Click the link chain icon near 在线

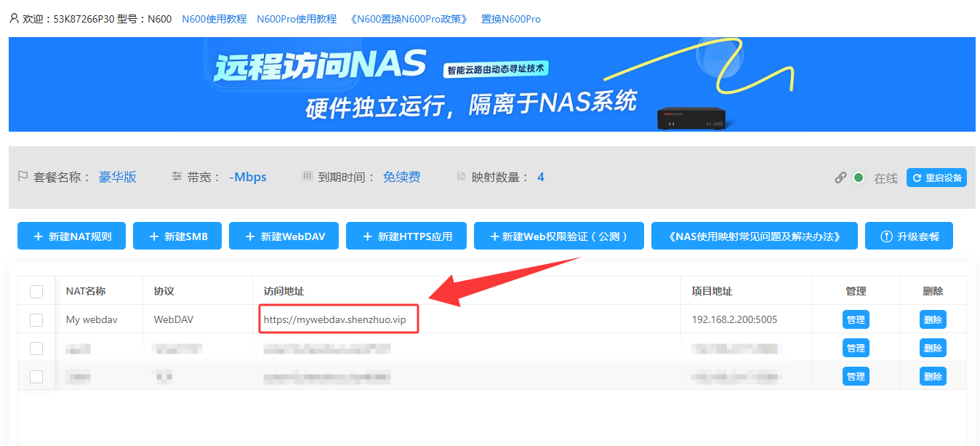[x=840, y=178]
